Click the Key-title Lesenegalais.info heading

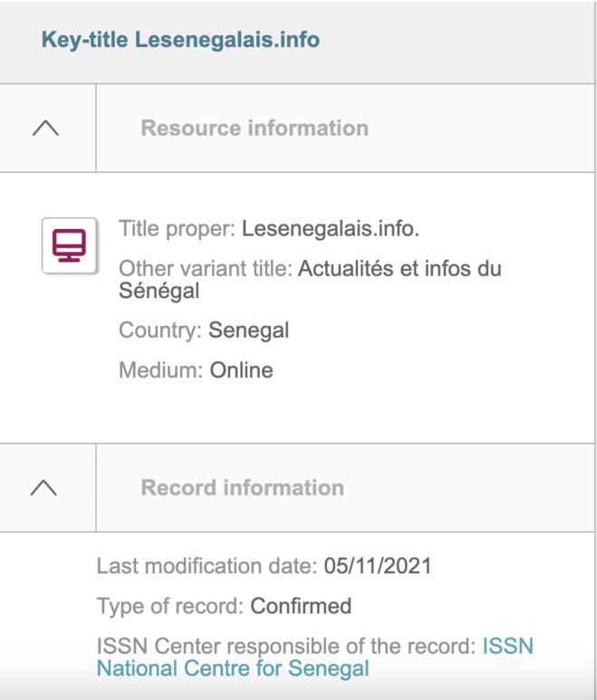180,40
